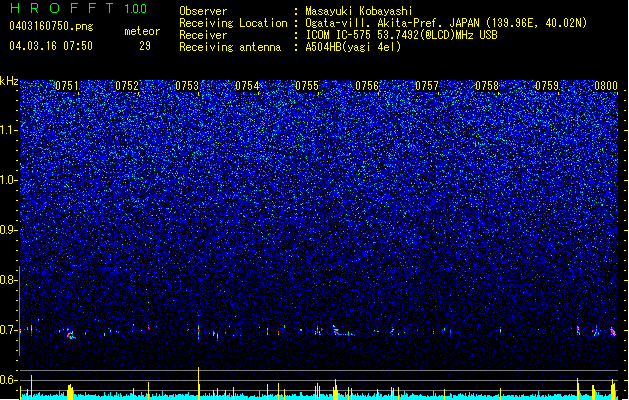Click the meteor echo trail after 0755

point(342,331)
